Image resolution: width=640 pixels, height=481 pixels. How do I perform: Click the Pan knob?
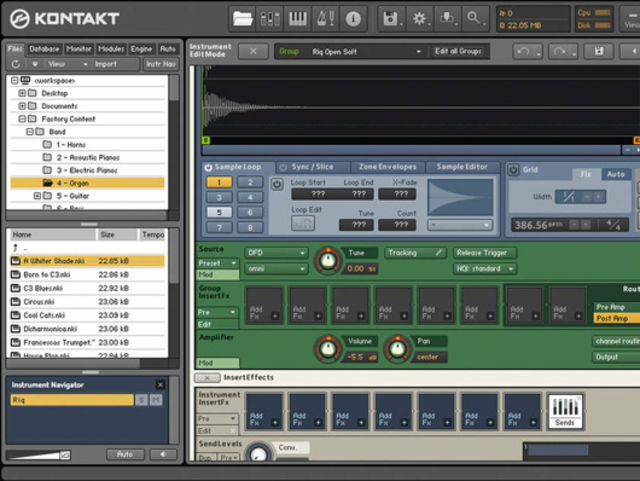point(397,348)
